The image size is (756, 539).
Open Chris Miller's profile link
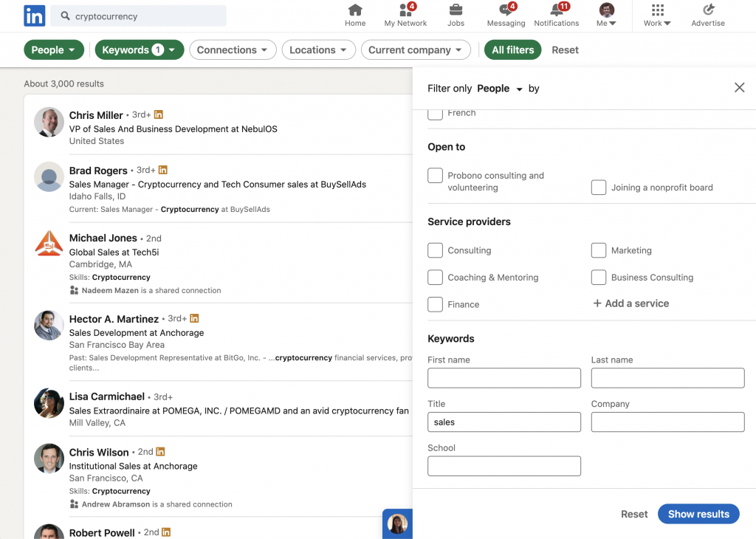point(96,115)
